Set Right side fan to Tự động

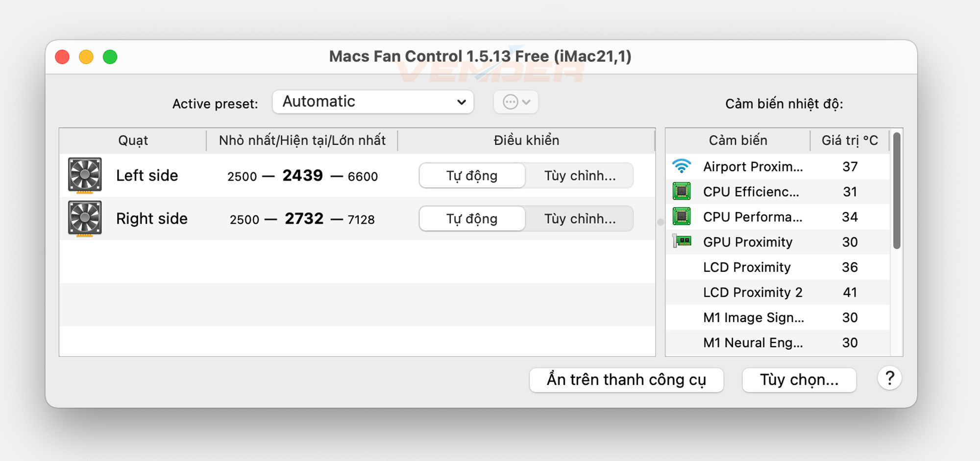tap(472, 219)
